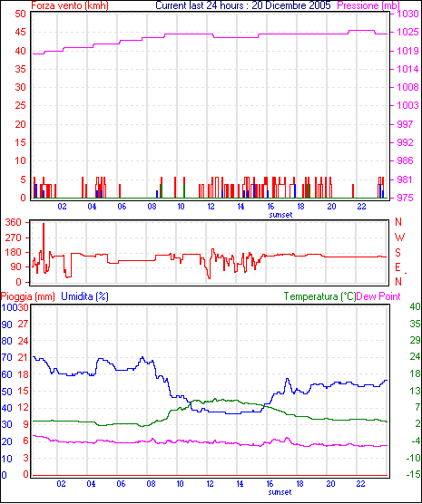This screenshot has height=504, width=422.
Task: Click the 12 hour tick on wind chart
Action: click(211, 207)
